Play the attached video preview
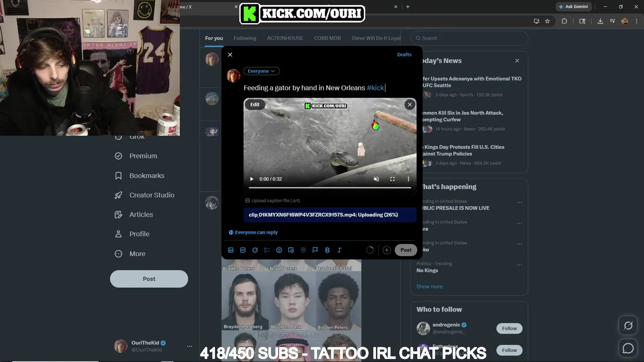Image resolution: width=644 pixels, height=362 pixels. [252, 179]
